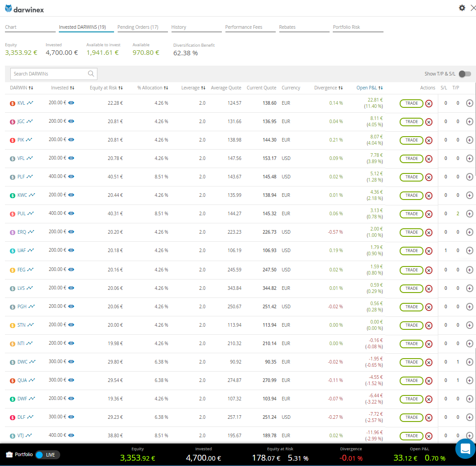
Task: Open the JGC chart line icon
Action: [x=30, y=121]
